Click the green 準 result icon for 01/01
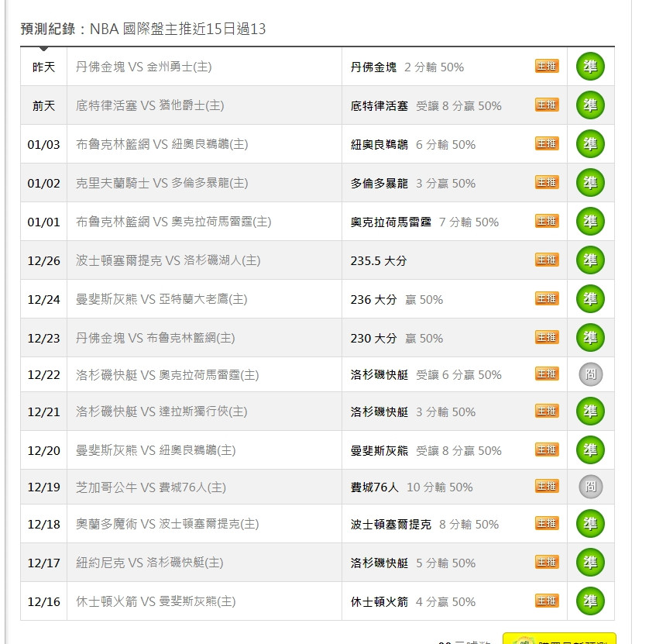The width and height of the screenshot is (649, 644). pos(590,221)
